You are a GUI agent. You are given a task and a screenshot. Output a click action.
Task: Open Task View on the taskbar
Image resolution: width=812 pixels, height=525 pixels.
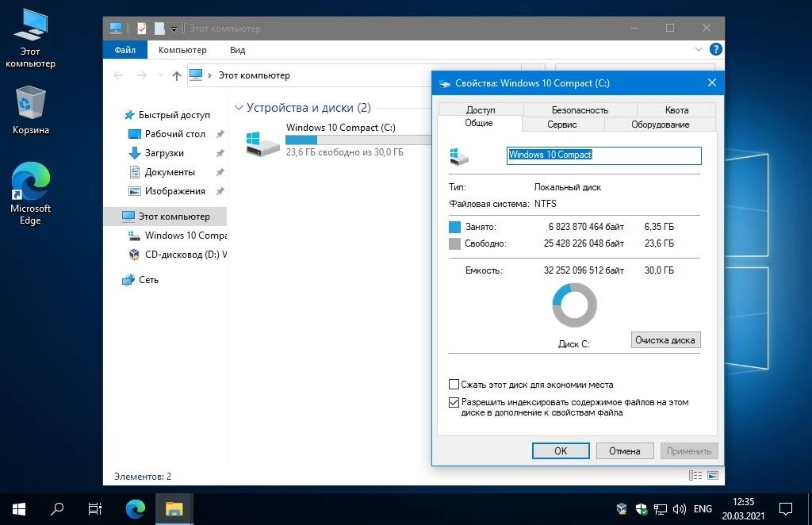pos(95,509)
